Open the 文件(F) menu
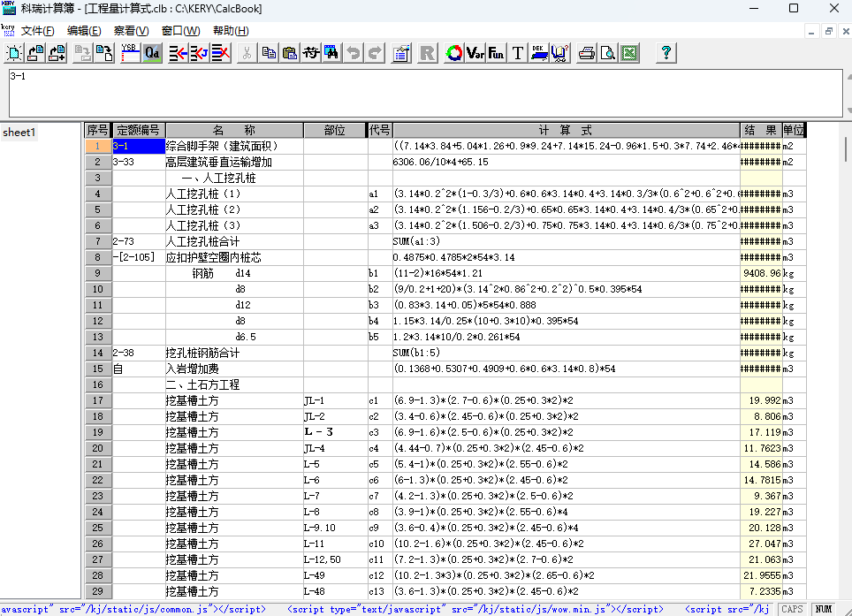Image resolution: width=852 pixels, height=616 pixels. (x=37, y=31)
